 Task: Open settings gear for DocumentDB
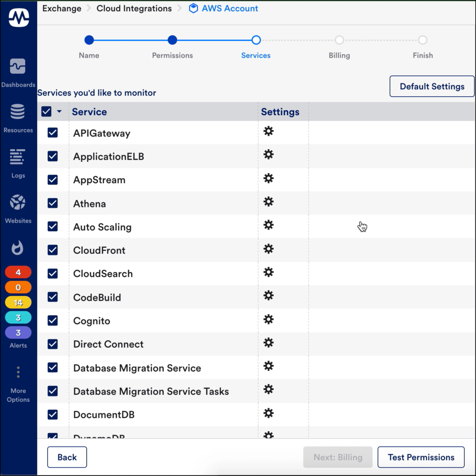[x=268, y=413]
